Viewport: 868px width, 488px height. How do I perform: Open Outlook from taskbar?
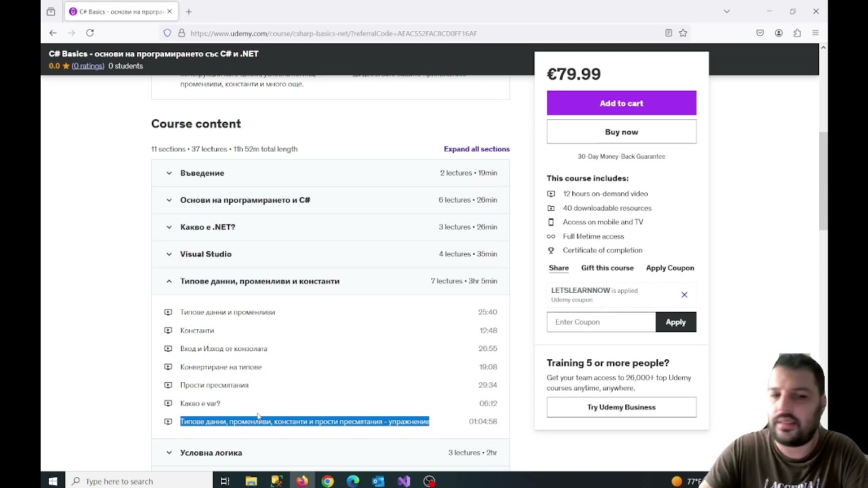click(378, 481)
